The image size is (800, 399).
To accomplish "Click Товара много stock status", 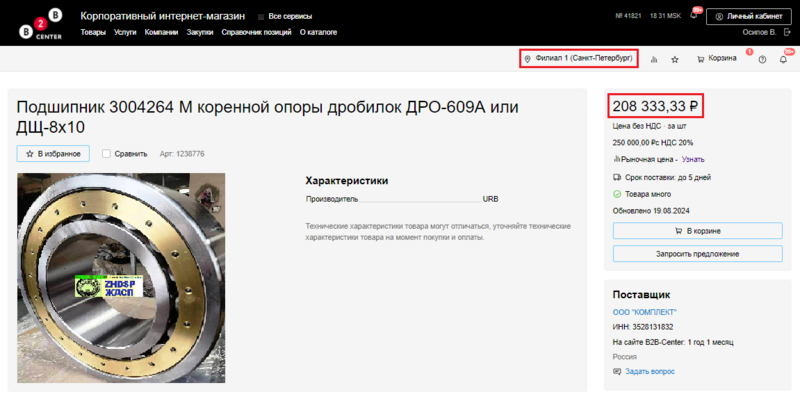I will pos(647,194).
